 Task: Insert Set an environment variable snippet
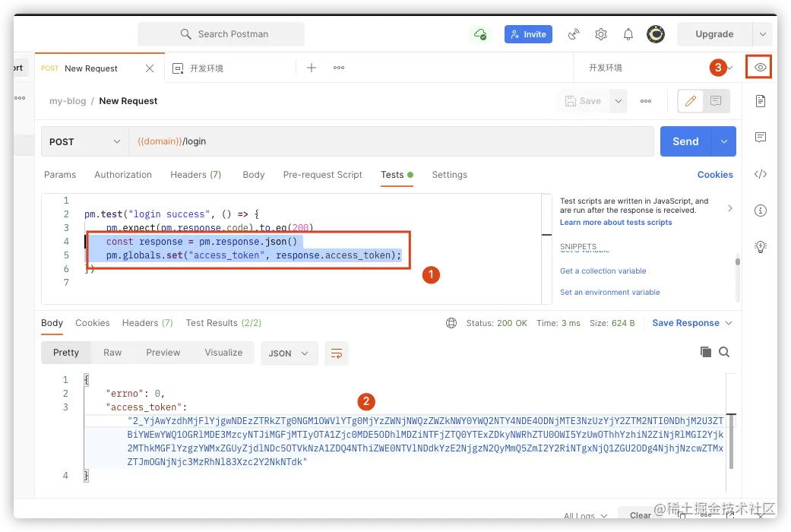click(x=609, y=293)
